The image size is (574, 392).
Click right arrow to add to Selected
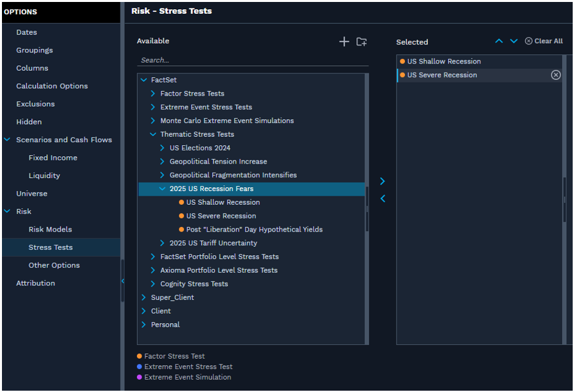(x=383, y=181)
